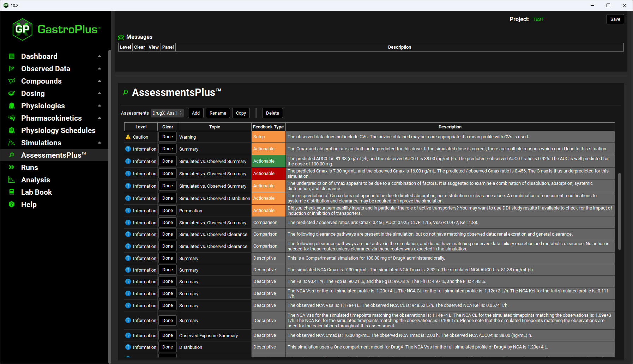This screenshot has width=633, height=364.
Task: Click the Messages envelope icon
Action: [x=121, y=37]
